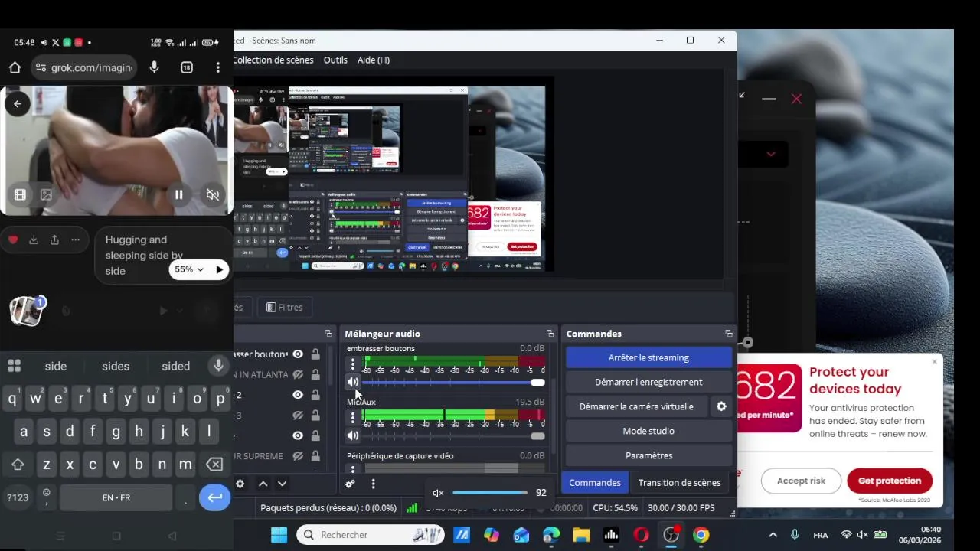Open the Aide (H) menu
Image resolution: width=980 pixels, height=551 pixels.
tap(374, 60)
